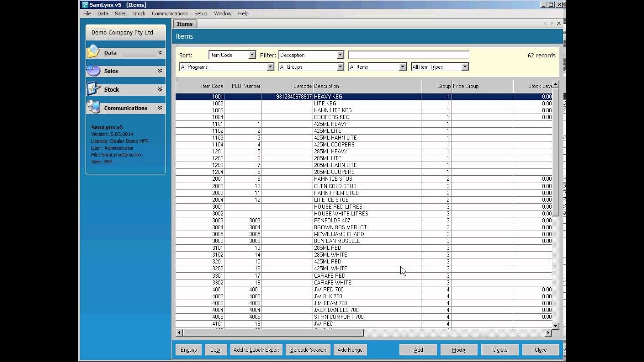Viewport: 644px width, 362px height.
Task: Click the Add button
Action: tap(418, 350)
